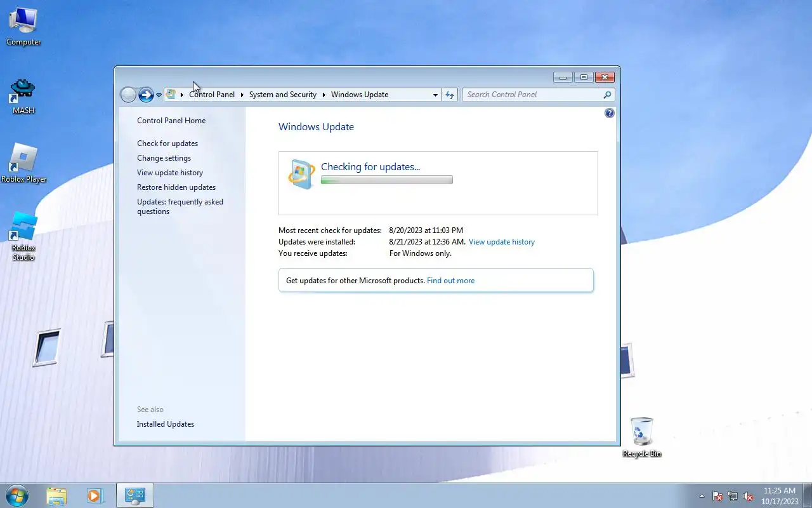Screen dimensions: 812x508
Task: Show hidden tray icons arrow
Action: (702, 497)
